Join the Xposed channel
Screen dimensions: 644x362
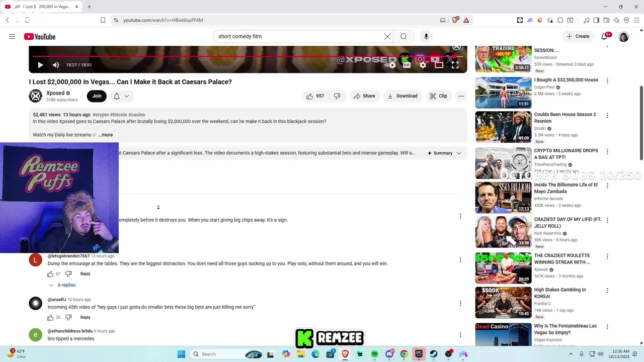click(97, 96)
